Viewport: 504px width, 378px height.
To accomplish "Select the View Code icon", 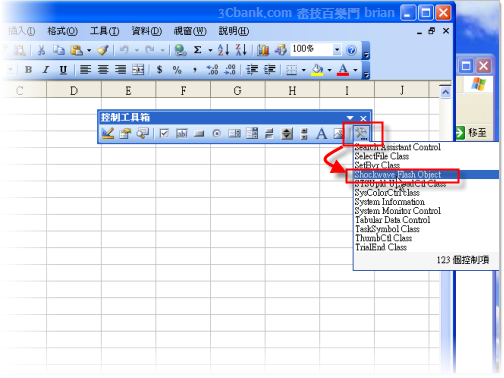I will pos(143,134).
